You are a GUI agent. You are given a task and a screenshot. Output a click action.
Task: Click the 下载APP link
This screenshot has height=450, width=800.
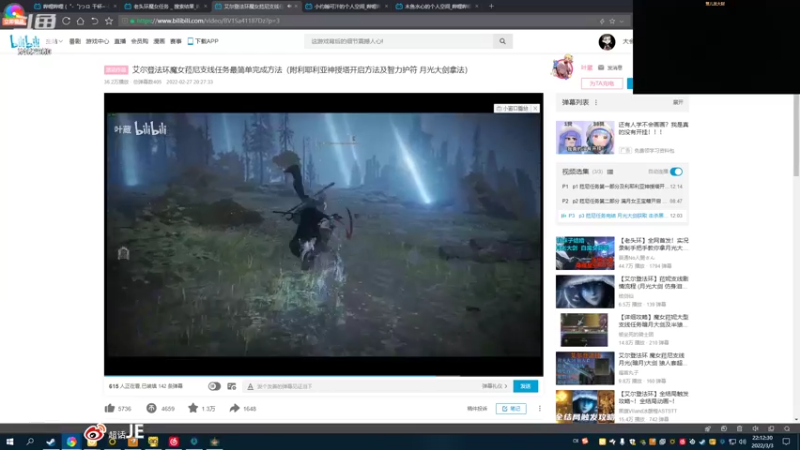point(203,41)
